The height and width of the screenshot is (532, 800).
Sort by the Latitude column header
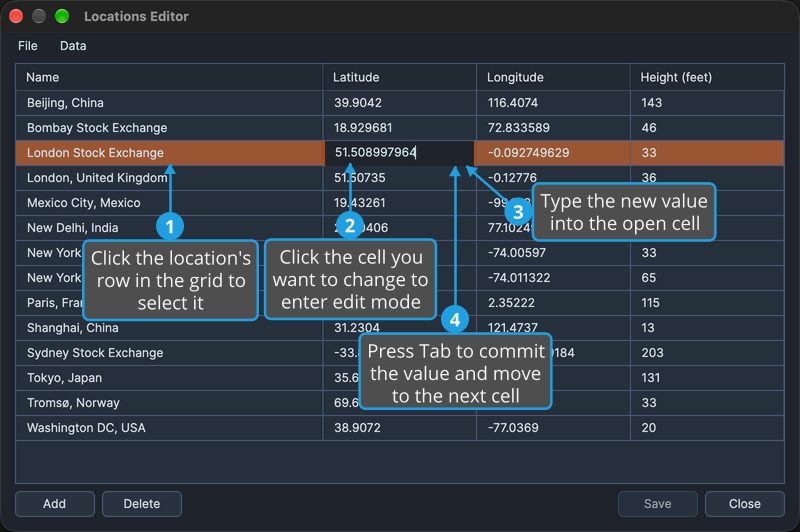[x=399, y=78]
